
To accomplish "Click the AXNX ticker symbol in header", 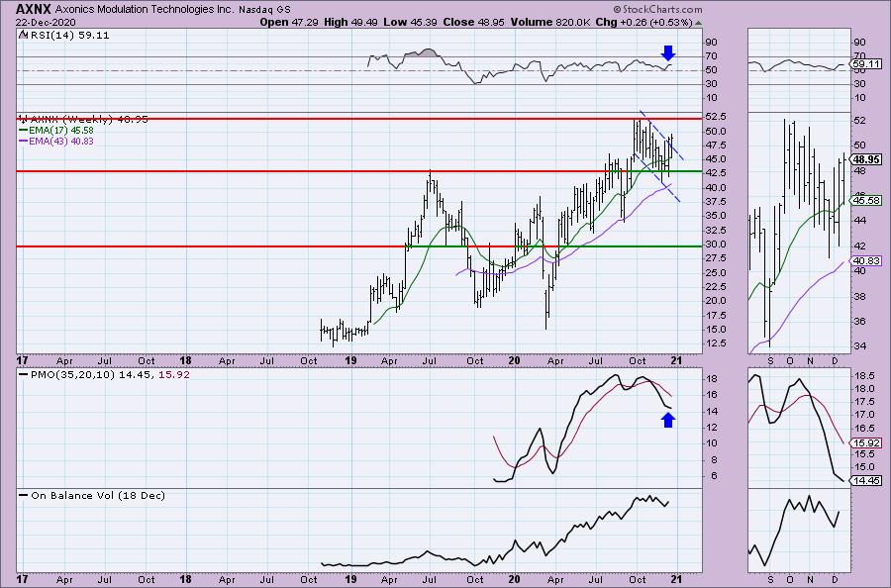I will click(x=34, y=9).
